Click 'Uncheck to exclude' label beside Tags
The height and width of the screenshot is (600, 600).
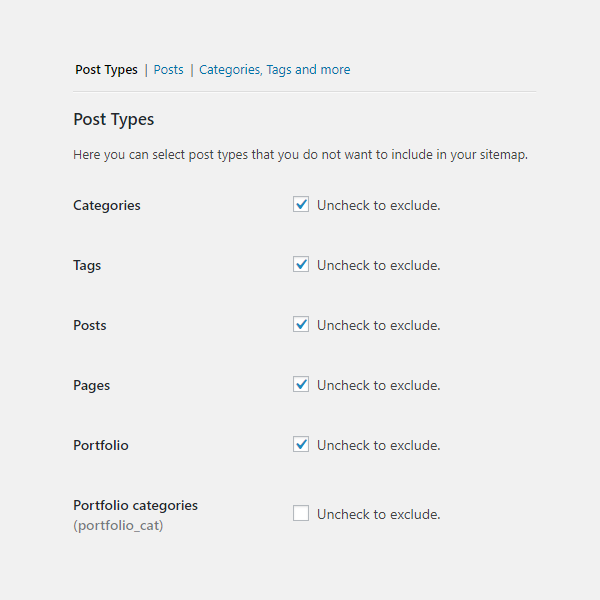coord(378,265)
